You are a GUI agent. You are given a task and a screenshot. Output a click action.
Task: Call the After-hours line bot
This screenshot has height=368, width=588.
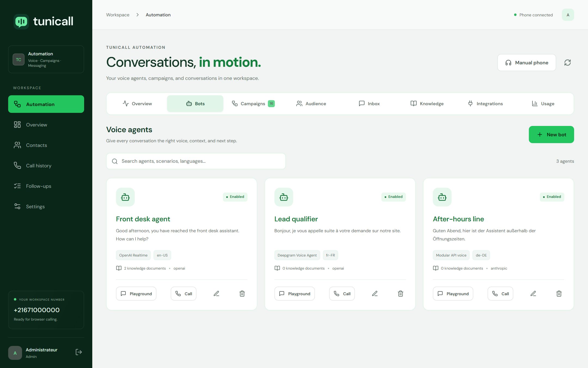tap(500, 294)
